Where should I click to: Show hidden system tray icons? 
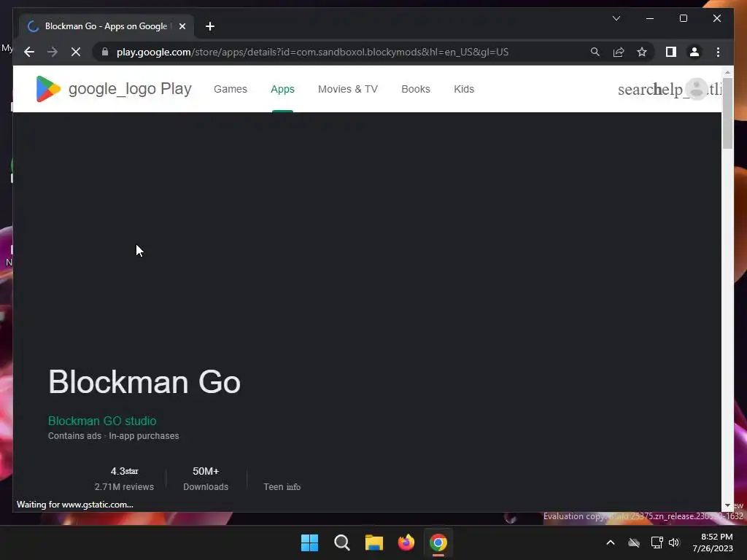click(611, 542)
